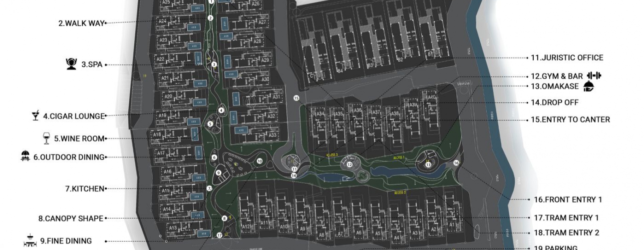Click the 4.CIGAR LOUNGE legend label
644x250 pixels.
tap(74, 116)
